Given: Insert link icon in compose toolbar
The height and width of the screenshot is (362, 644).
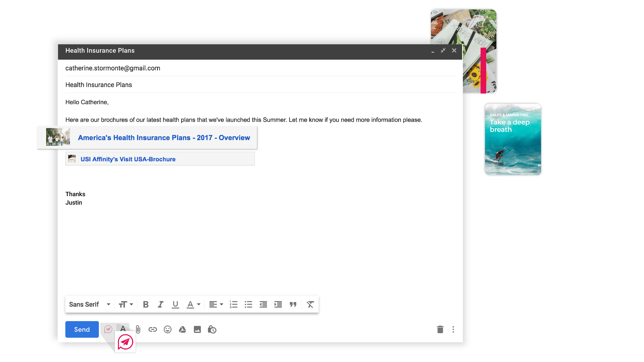Looking at the screenshot, I should pos(153,329).
